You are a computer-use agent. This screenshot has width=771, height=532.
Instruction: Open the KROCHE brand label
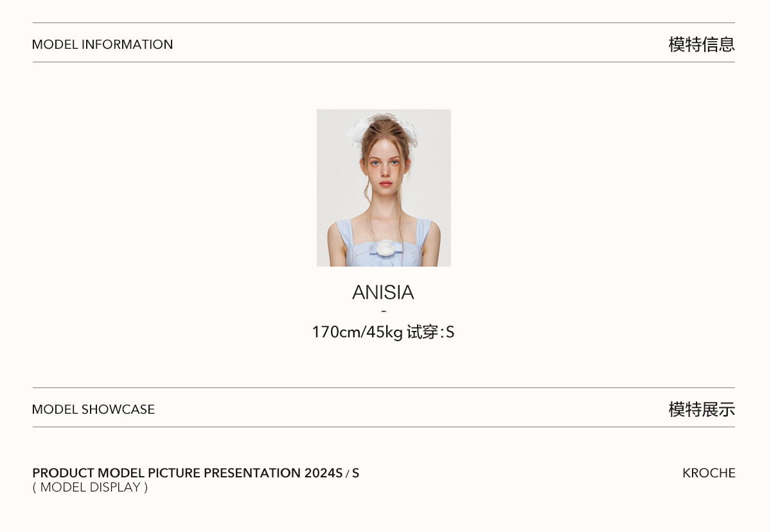pos(709,473)
